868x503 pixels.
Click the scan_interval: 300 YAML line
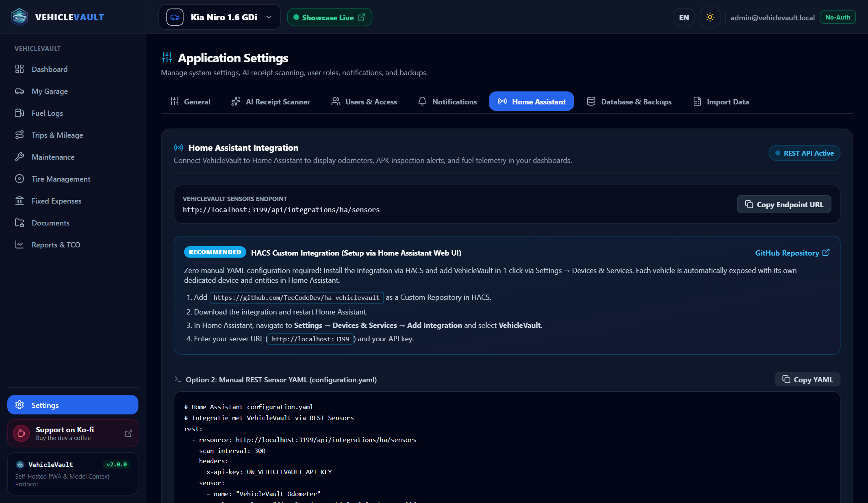click(x=232, y=451)
